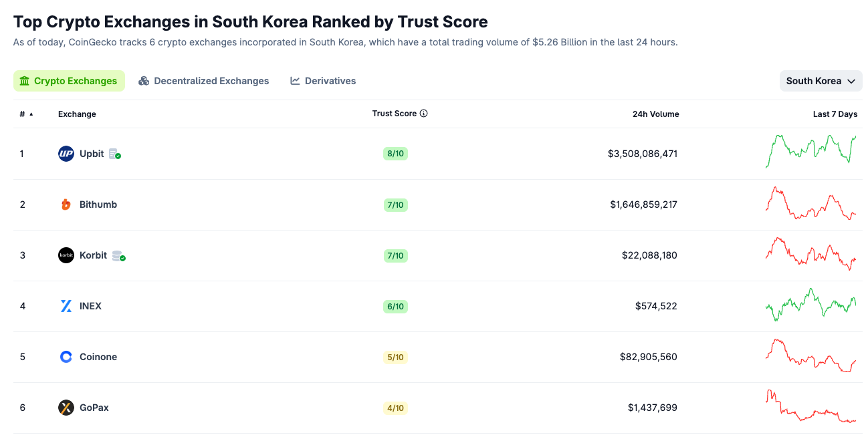The image size is (868, 443).
Task: Open the Coinone exchange link
Action: point(98,357)
